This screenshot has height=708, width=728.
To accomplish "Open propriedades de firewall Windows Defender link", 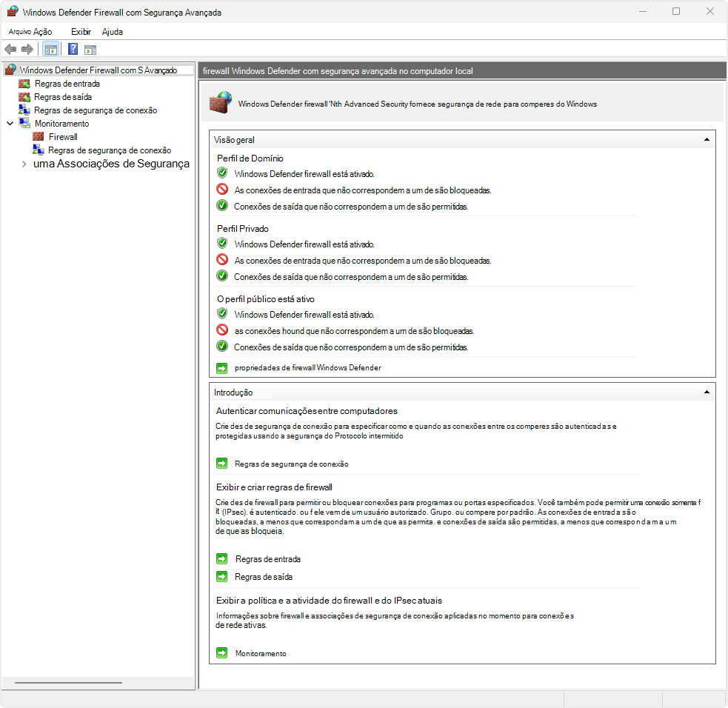I will click(308, 367).
